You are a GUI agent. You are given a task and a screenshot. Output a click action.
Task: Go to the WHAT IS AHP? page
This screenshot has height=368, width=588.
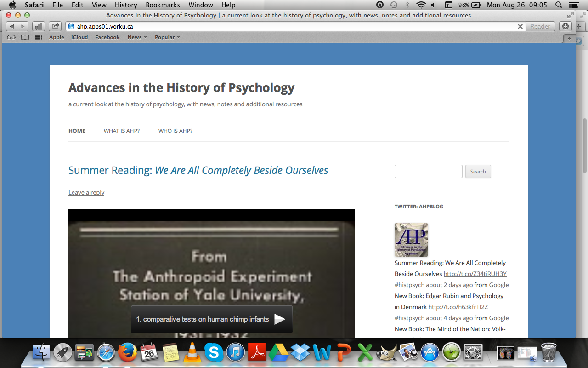[122, 131]
